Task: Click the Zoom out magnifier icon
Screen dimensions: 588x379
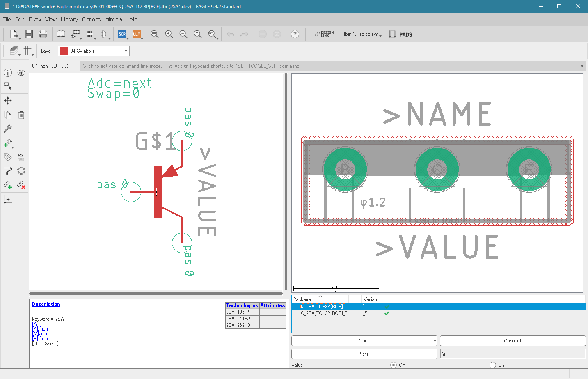Action: [183, 34]
